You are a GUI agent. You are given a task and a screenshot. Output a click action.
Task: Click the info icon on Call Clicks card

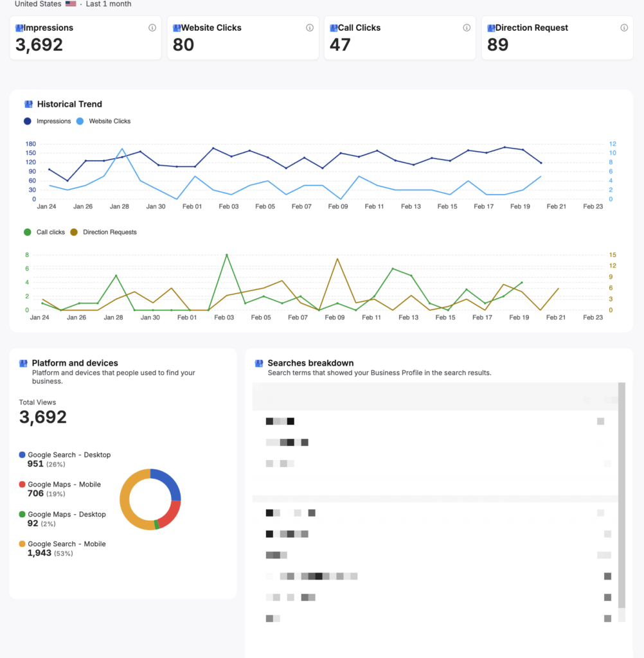click(467, 28)
